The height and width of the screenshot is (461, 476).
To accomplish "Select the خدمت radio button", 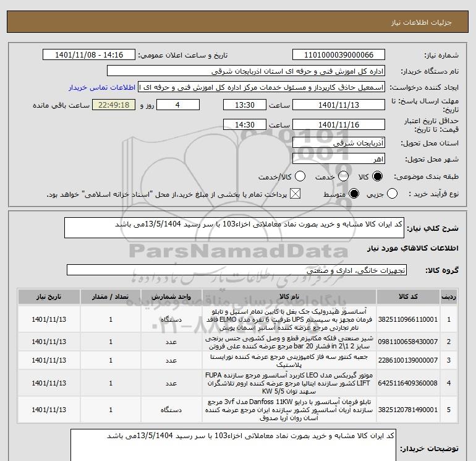I will pos(343,176).
